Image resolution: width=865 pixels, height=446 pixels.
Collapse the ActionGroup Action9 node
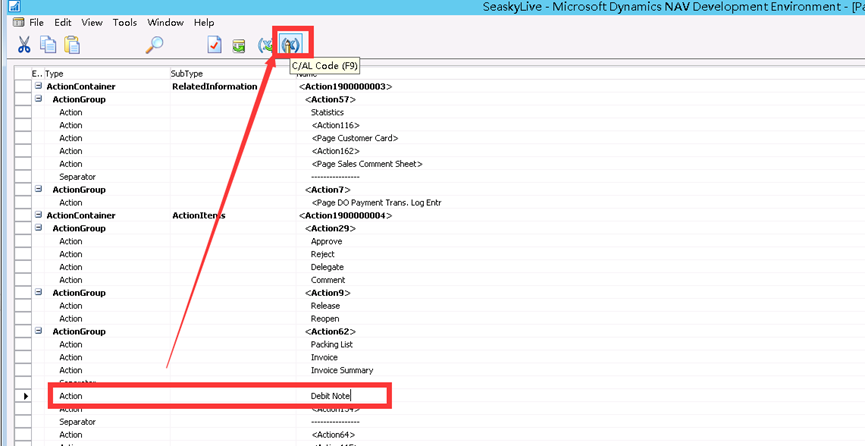click(38, 292)
